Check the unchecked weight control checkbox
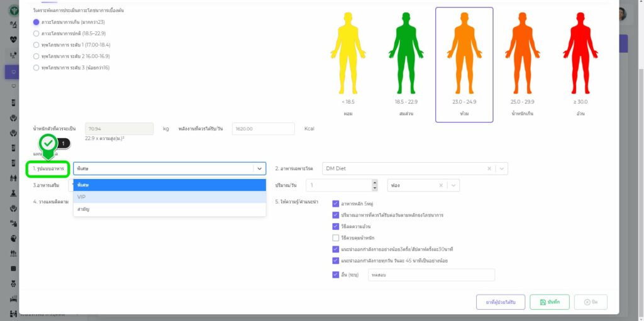 click(x=335, y=237)
